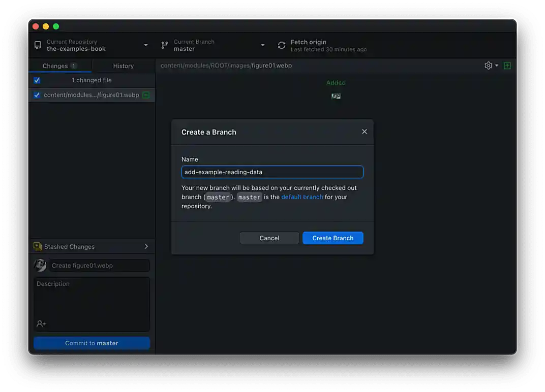Switch to the History tab
Viewport: 545px width, 392px height.
point(123,66)
